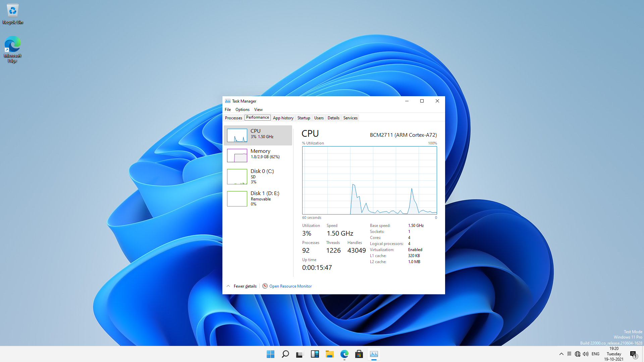The height and width of the screenshot is (362, 644).
Task: Select the Services tab
Action: (350, 118)
